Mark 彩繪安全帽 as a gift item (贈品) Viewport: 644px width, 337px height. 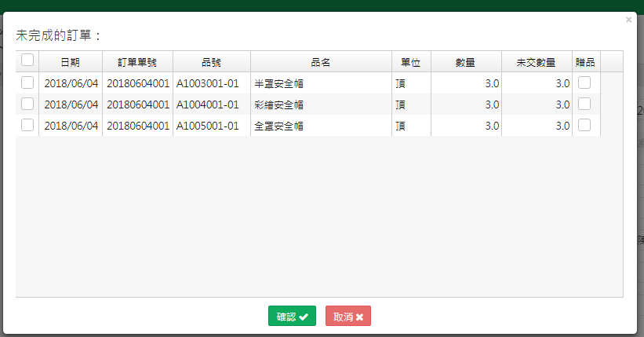(584, 104)
